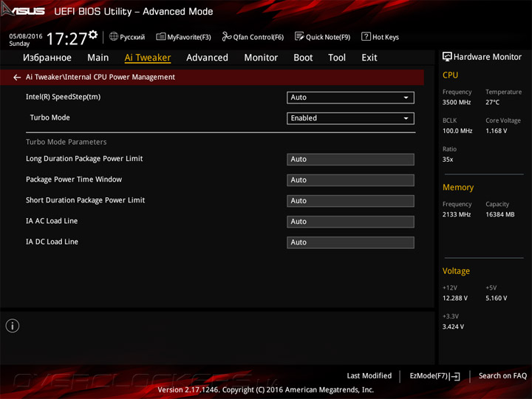Click Search on FAQ link
This screenshot has width=532, height=399.
point(502,375)
